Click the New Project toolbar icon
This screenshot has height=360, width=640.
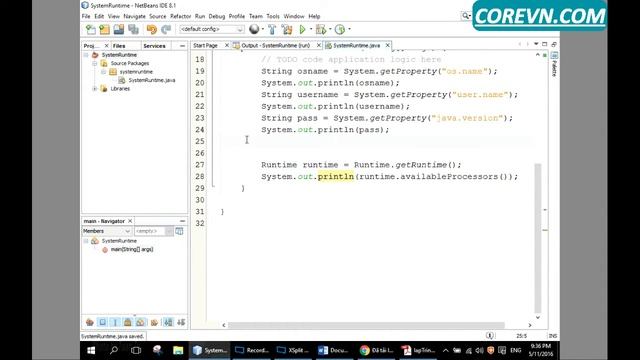(x=104, y=29)
